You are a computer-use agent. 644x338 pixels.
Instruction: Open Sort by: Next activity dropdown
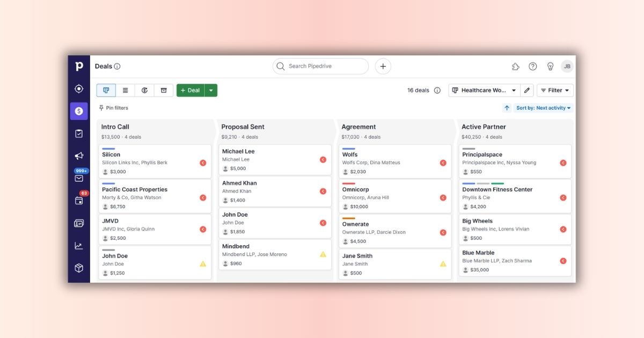pos(544,108)
